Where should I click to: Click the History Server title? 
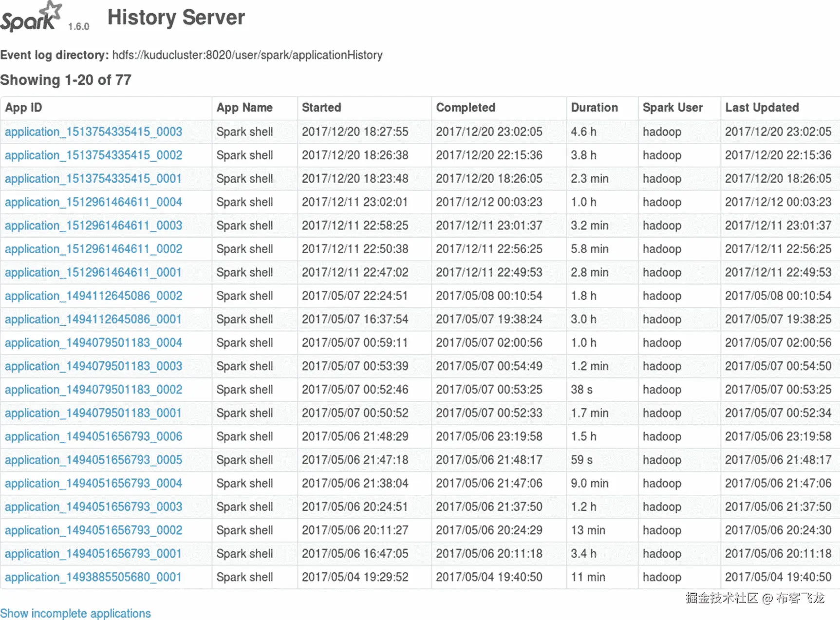[176, 18]
